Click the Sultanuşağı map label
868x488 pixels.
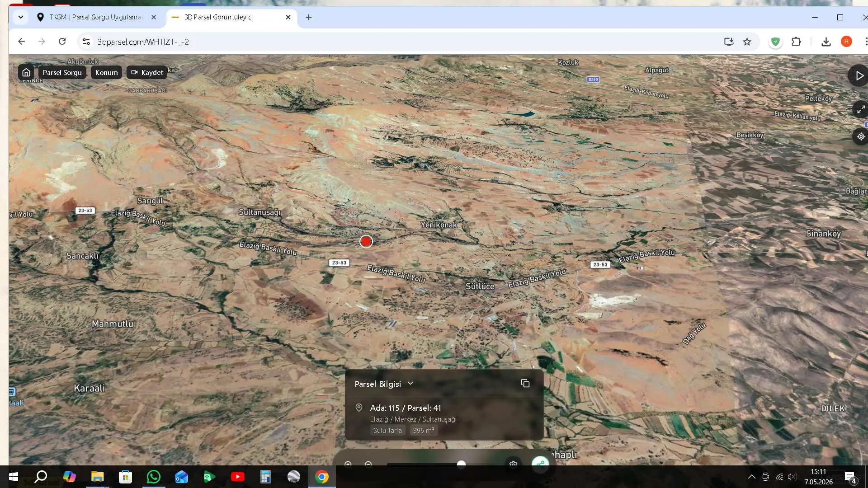click(x=259, y=212)
